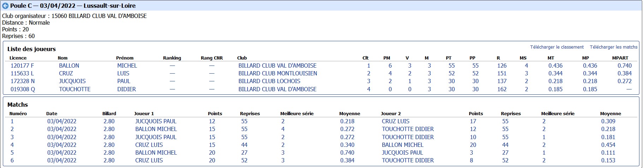Click the Ranking column header
The image size is (644, 168).
[x=172, y=58]
